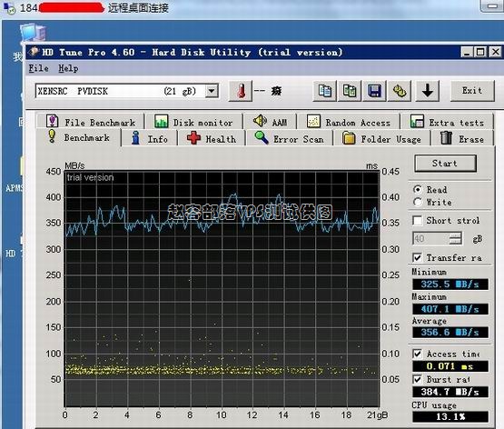504x429 pixels.
Task: Click the Exit button
Action: 472,91
